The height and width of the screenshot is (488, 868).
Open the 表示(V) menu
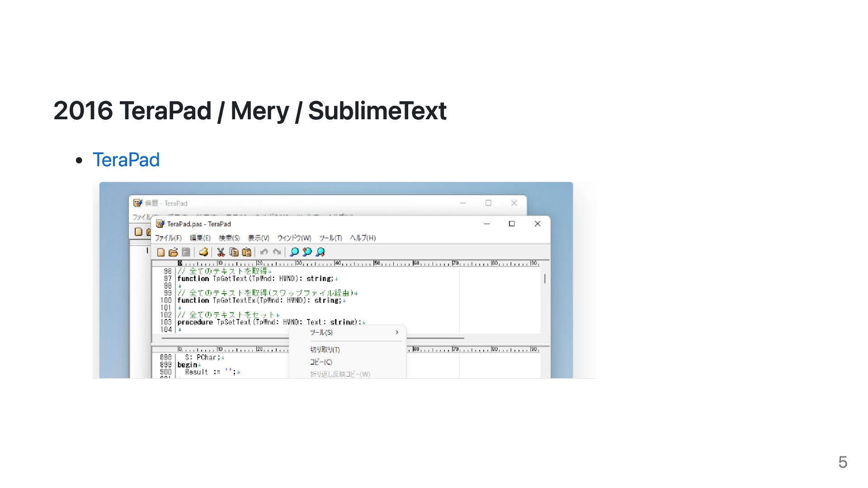point(258,238)
